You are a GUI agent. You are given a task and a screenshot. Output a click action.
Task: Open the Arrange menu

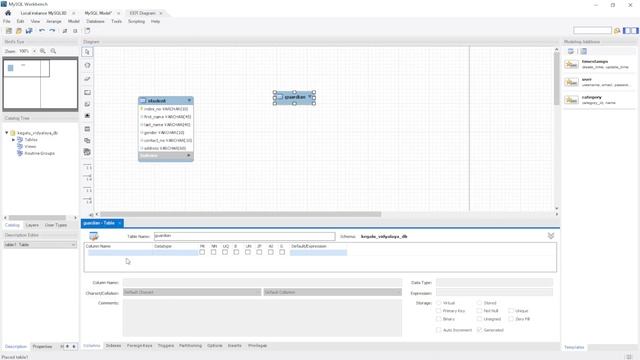(x=54, y=21)
